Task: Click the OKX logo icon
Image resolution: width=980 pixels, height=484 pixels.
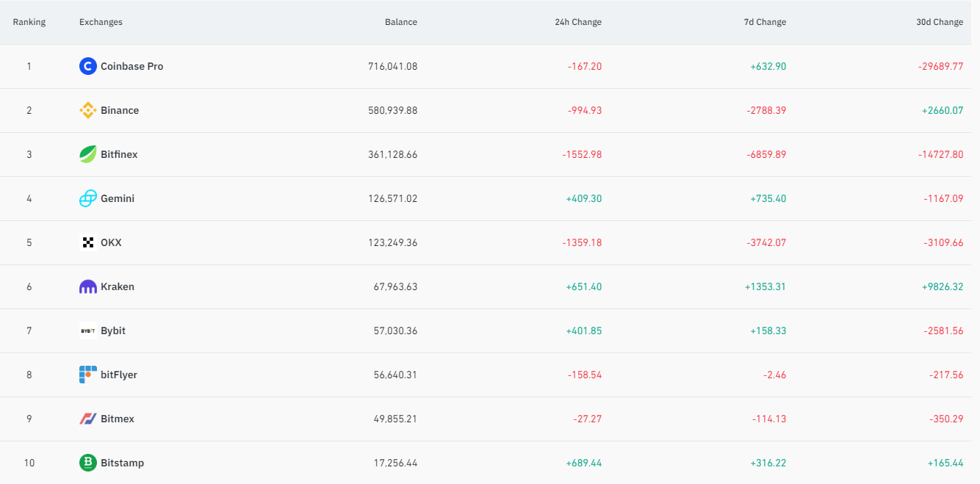Action: click(x=88, y=242)
